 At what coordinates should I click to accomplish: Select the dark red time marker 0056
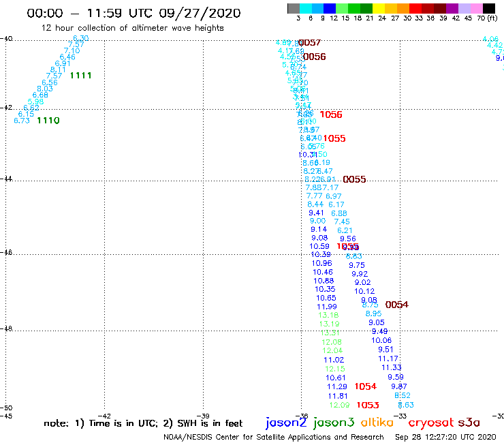click(315, 57)
